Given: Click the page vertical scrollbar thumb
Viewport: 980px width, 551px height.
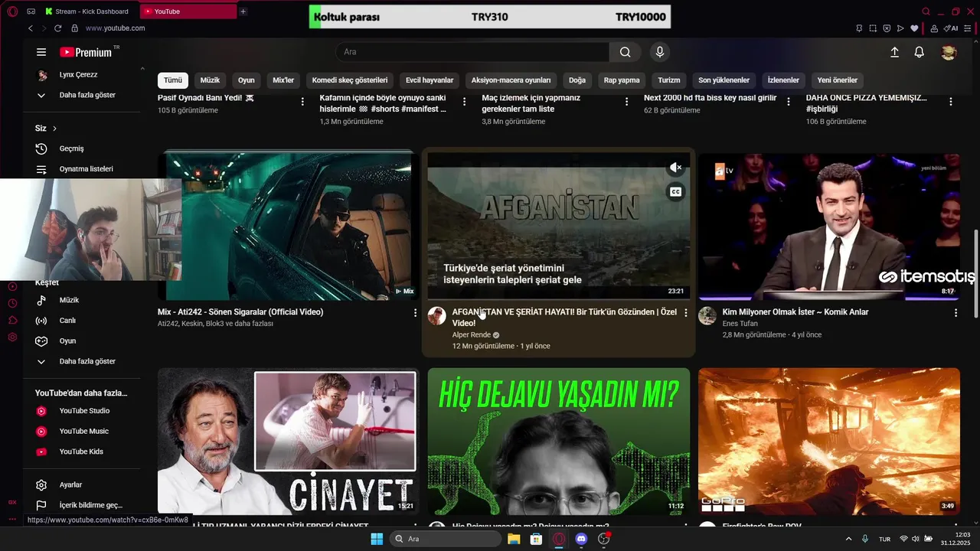Looking at the screenshot, I should (975, 274).
